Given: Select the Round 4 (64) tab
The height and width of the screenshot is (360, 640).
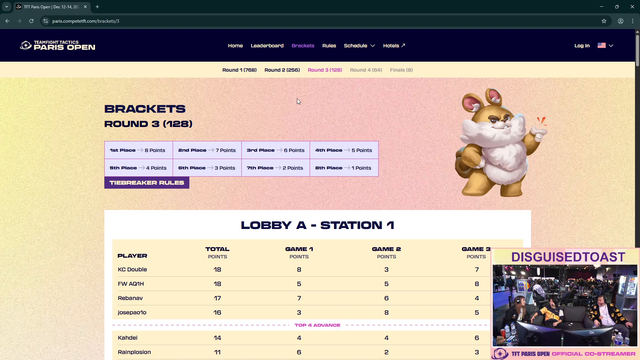Looking at the screenshot, I should (x=366, y=70).
